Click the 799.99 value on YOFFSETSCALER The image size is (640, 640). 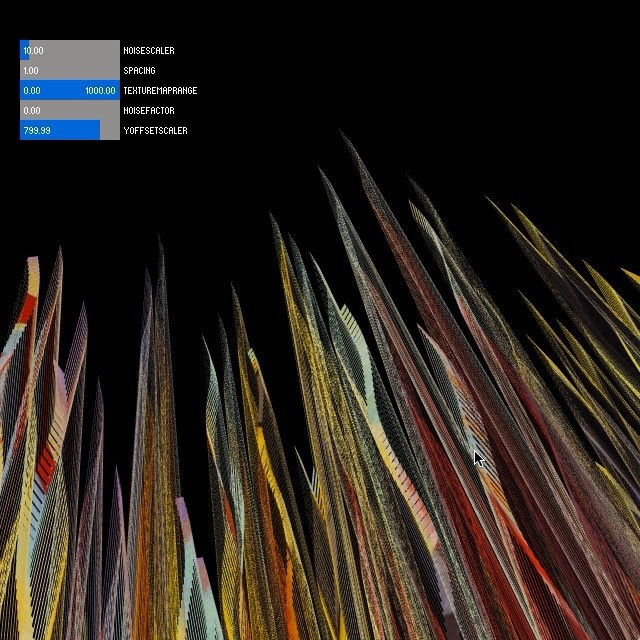[x=37, y=131]
